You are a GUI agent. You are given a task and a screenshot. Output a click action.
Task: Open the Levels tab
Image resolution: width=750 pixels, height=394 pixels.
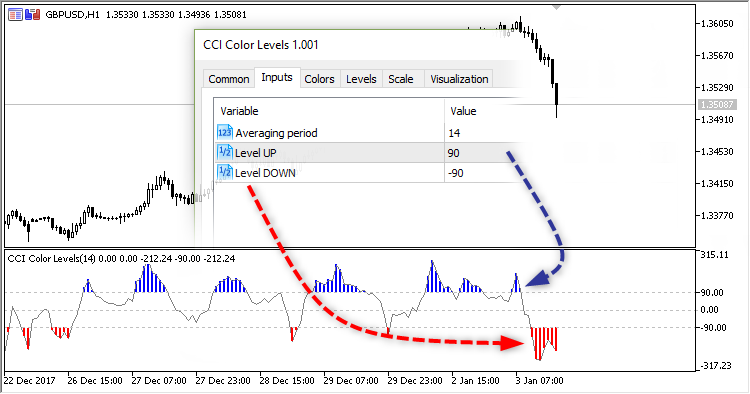[x=361, y=79]
